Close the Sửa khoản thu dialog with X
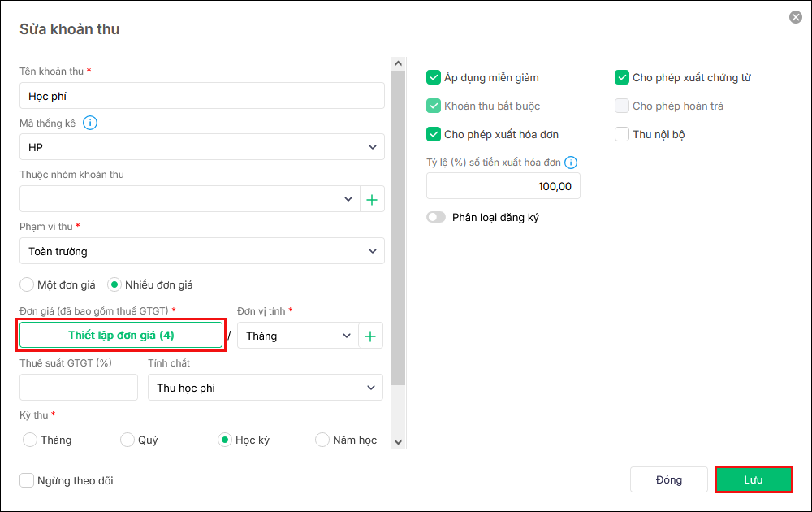The image size is (812, 512). [x=795, y=17]
